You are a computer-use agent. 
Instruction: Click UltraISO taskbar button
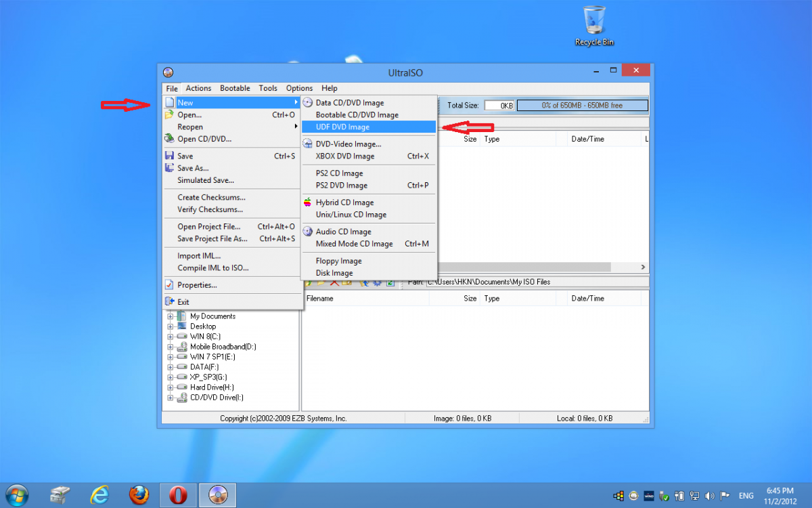pyautogui.click(x=218, y=494)
